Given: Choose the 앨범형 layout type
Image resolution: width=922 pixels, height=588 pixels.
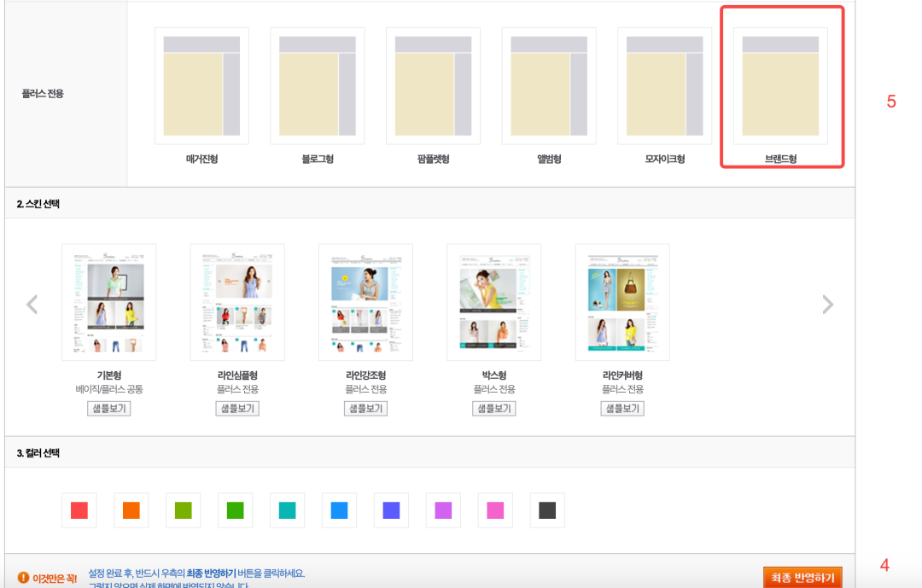Looking at the screenshot, I should 548,85.
